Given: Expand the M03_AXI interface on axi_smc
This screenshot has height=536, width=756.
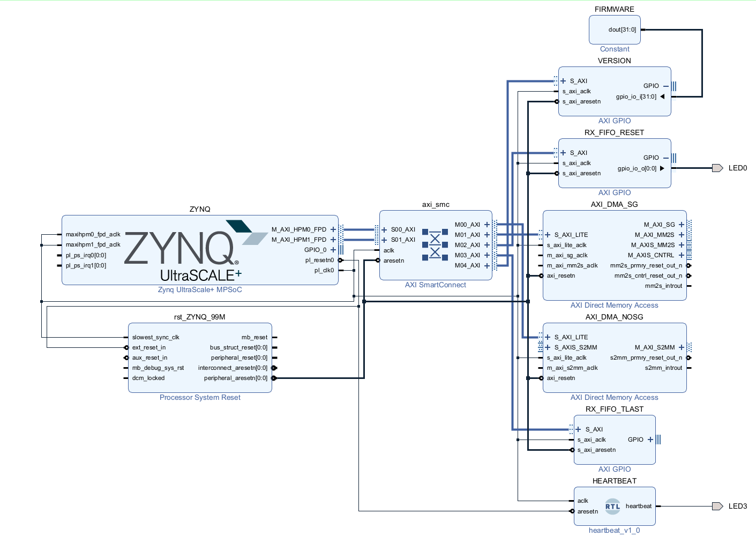Looking at the screenshot, I should point(487,255).
